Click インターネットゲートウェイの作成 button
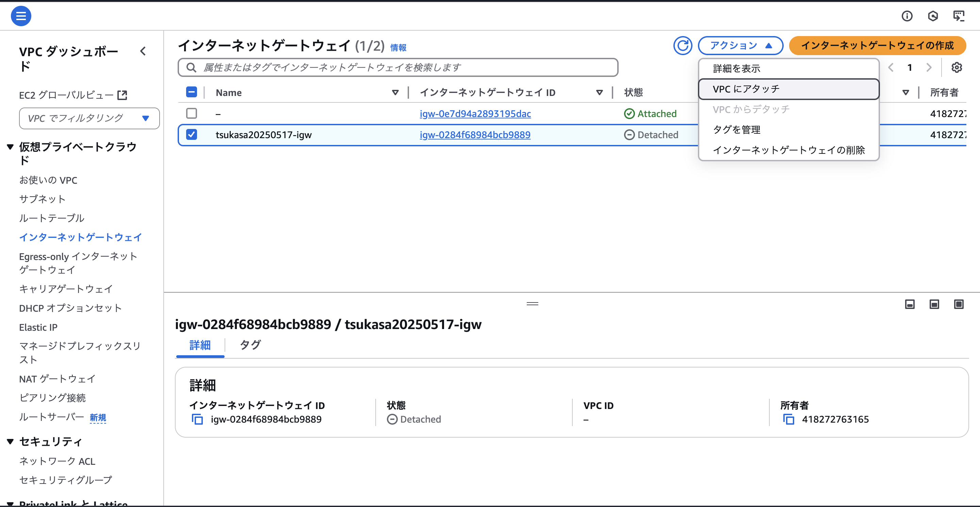The image size is (980, 507). pos(877,46)
